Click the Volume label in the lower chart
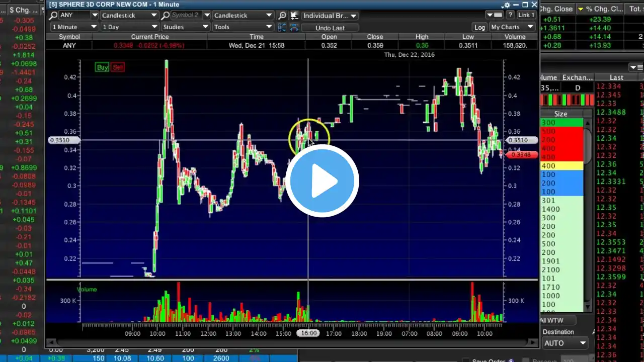Screen dimensions: 644x362 pos(87,289)
